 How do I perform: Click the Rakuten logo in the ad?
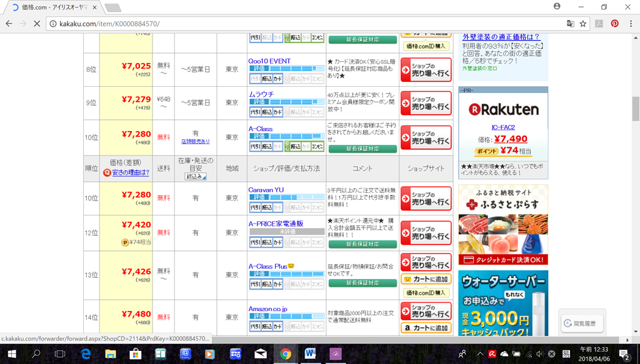click(x=503, y=109)
